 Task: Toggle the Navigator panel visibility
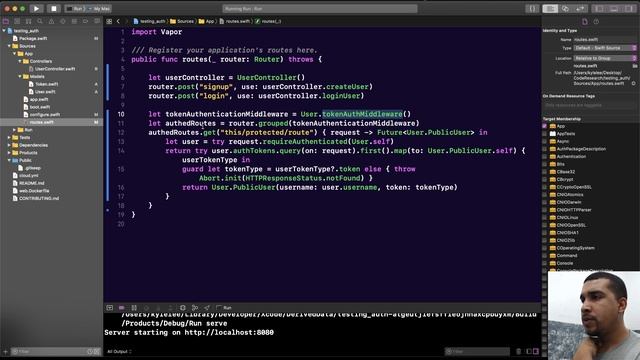[599, 9]
